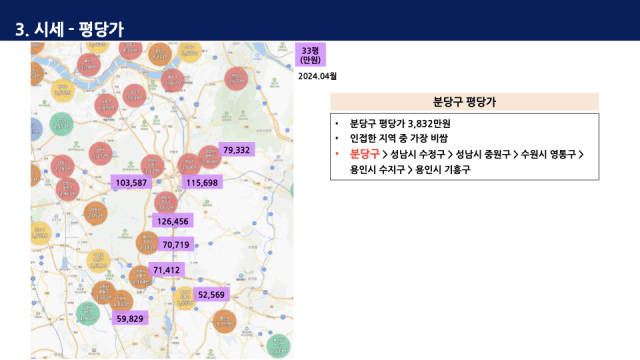Click 용인시 기흥구 in the ranking line
This screenshot has height=360, width=640.
pos(443,169)
